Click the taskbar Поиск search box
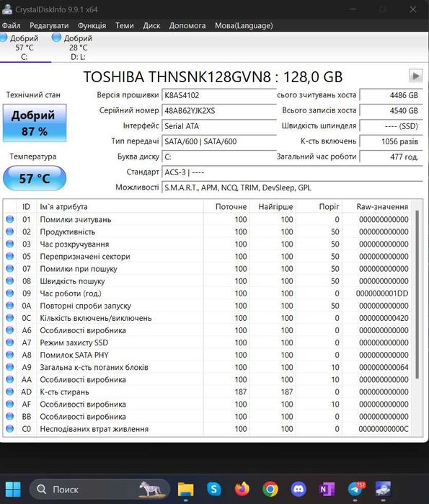 99,489
